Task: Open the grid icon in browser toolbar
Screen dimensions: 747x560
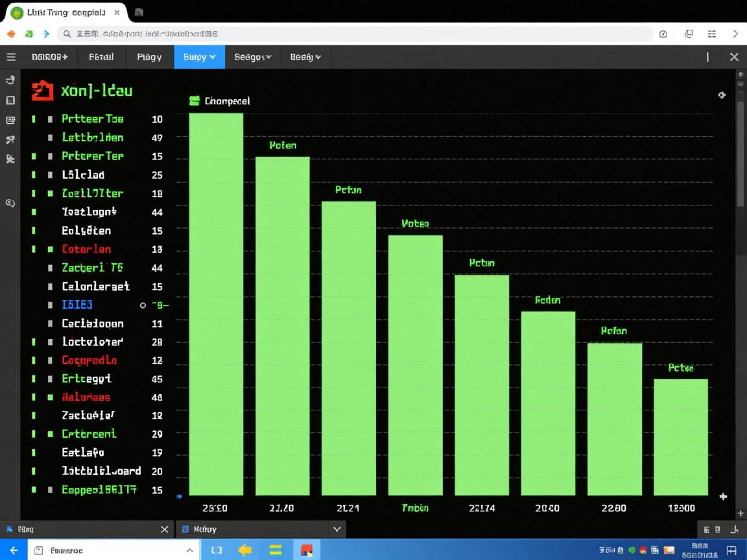Action: 712,34
